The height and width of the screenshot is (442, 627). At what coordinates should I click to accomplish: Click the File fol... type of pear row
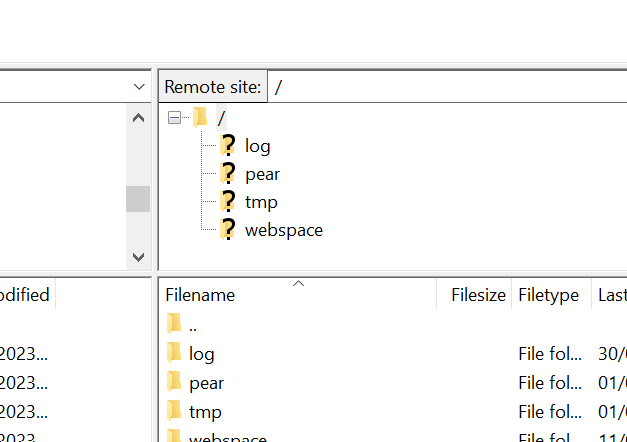550,383
